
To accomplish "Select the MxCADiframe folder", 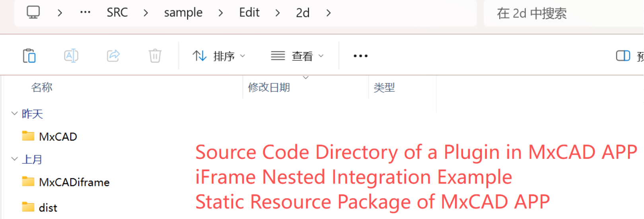I will pyautogui.click(x=74, y=182).
